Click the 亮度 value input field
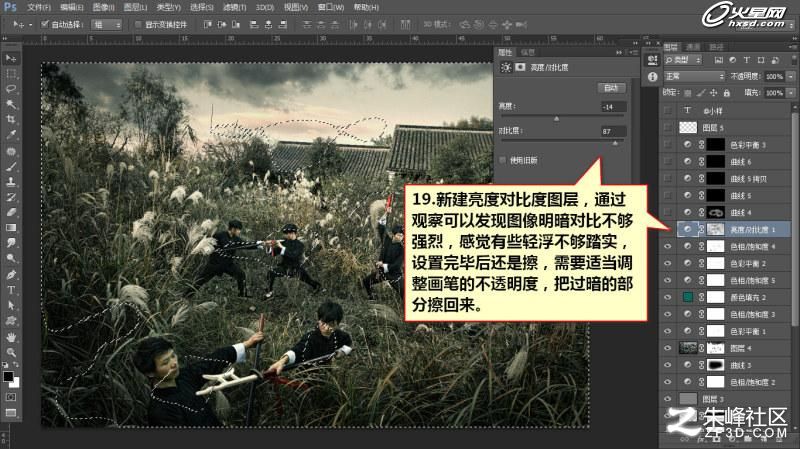The image size is (800, 449). tap(613, 107)
